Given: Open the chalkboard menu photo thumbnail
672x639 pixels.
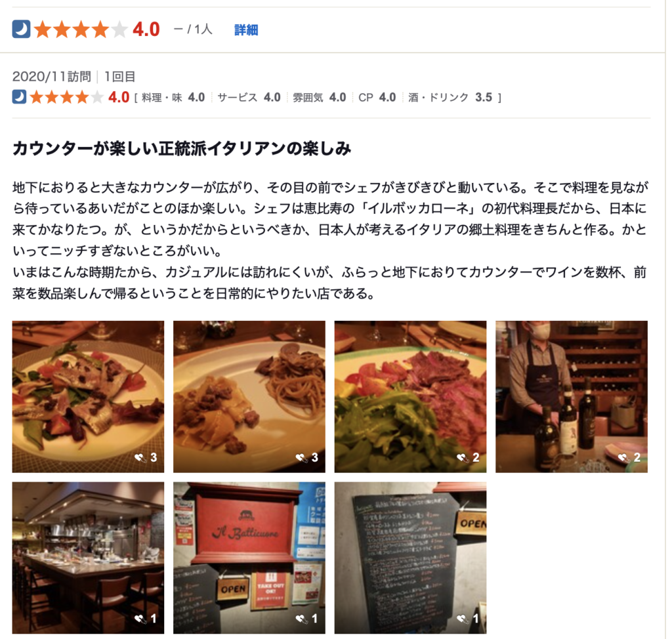Looking at the screenshot, I should point(410,558).
